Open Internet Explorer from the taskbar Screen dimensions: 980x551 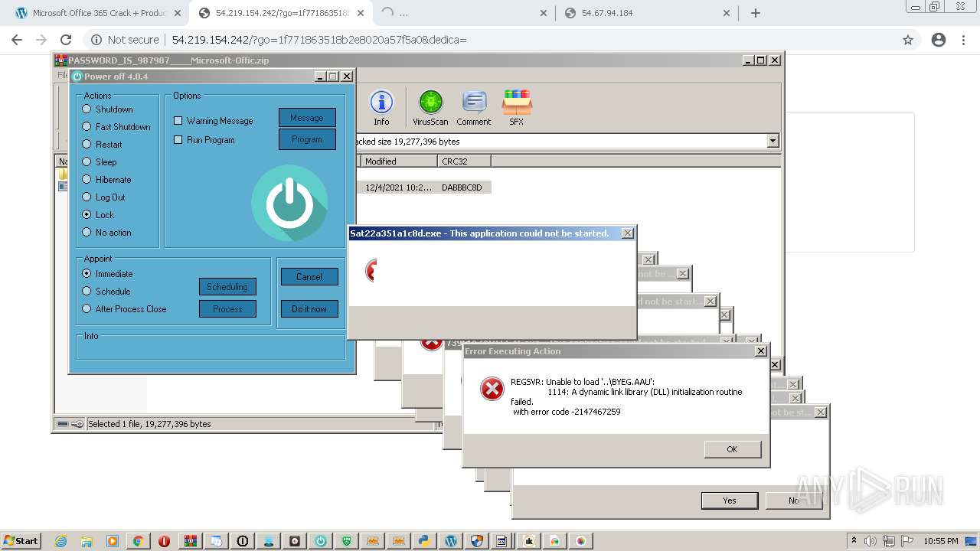tap(61, 541)
